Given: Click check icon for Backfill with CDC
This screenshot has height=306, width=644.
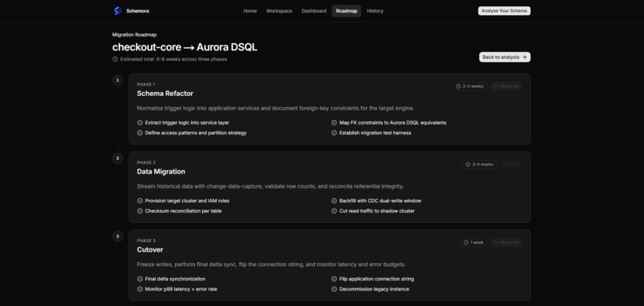Looking at the screenshot, I should pos(334,201).
